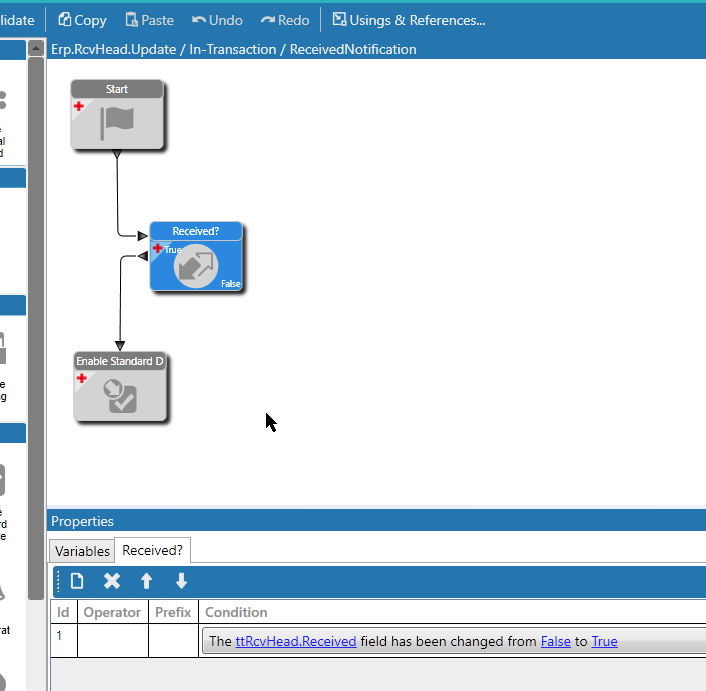The image size is (706, 691).
Task: Open the ttRcvHead.Received field link
Action: click(x=296, y=641)
